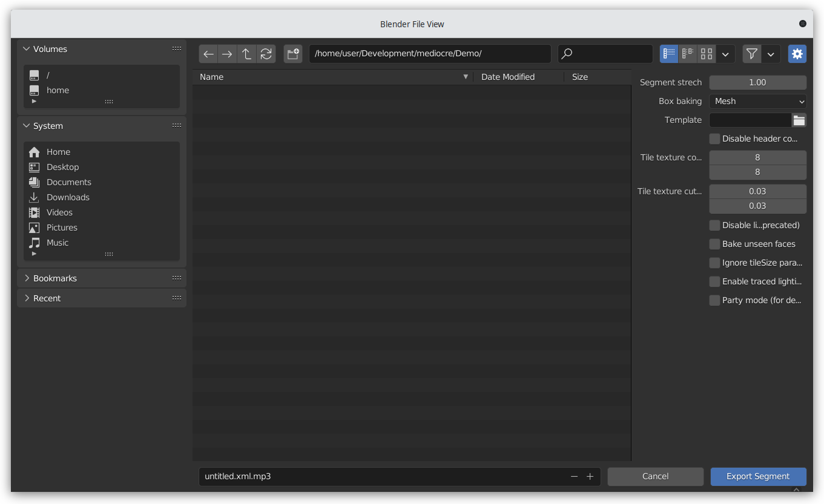Check Enable traced lighting option
The height and width of the screenshot is (504, 824).
(714, 281)
